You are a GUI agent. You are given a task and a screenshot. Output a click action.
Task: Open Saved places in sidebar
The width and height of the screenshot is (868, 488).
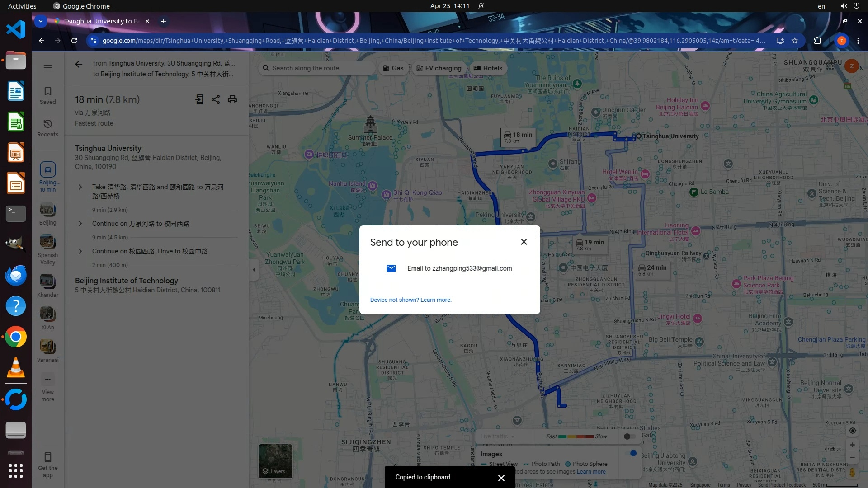(48, 95)
